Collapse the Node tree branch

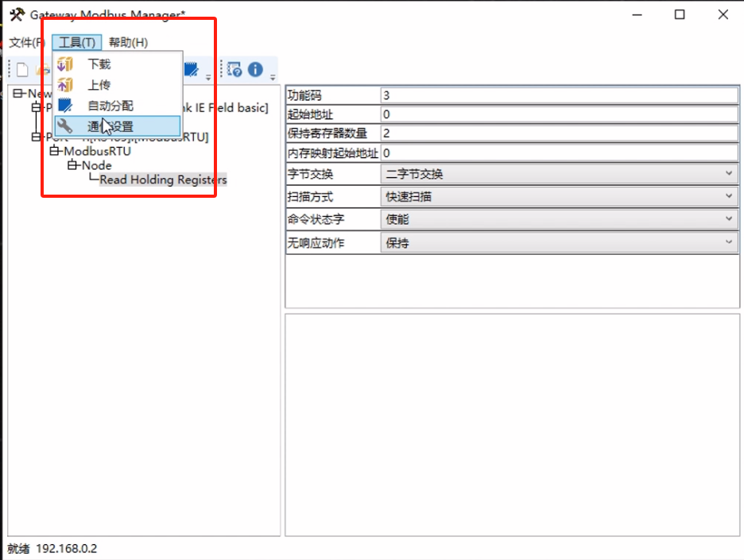pyautogui.click(x=71, y=165)
